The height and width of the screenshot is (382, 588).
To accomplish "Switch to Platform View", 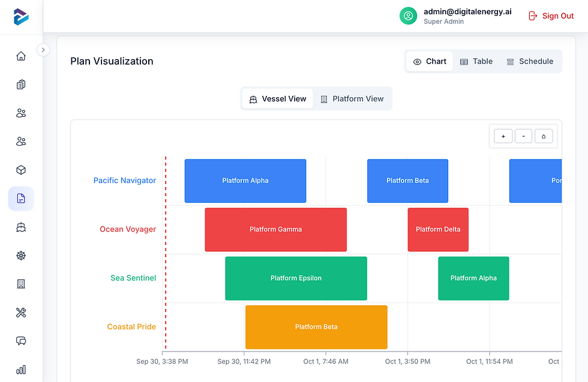I will tap(352, 99).
